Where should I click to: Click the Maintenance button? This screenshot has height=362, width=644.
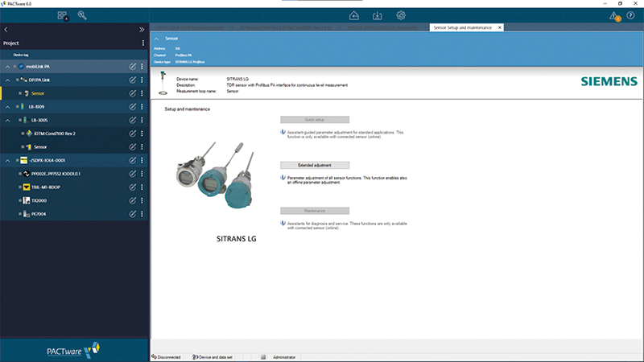point(315,211)
